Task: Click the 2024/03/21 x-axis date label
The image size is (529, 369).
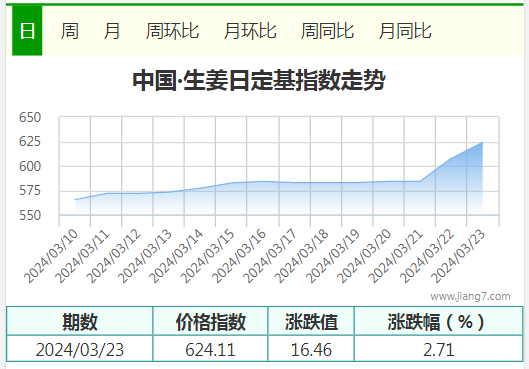Action: pos(396,256)
